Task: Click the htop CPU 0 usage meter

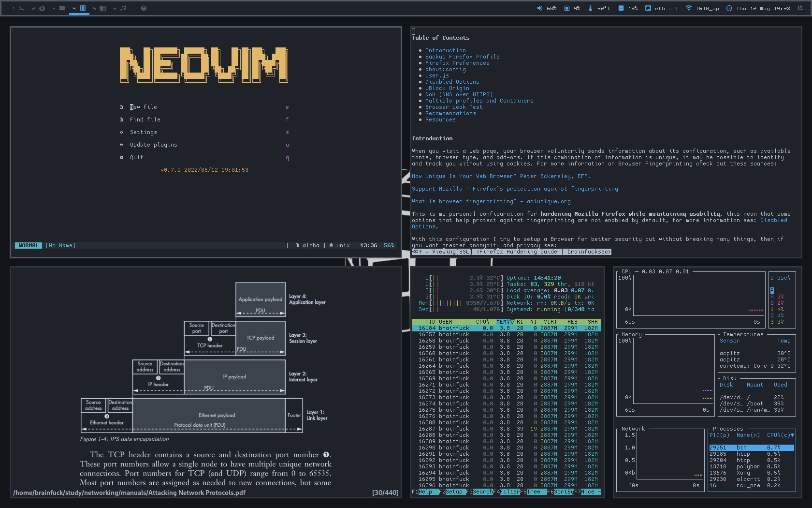Action: point(464,278)
